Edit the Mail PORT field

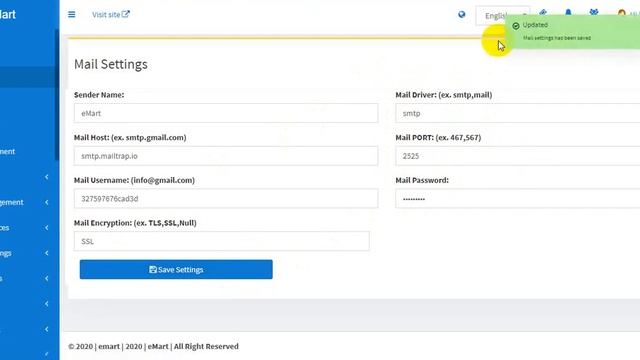coord(518,156)
